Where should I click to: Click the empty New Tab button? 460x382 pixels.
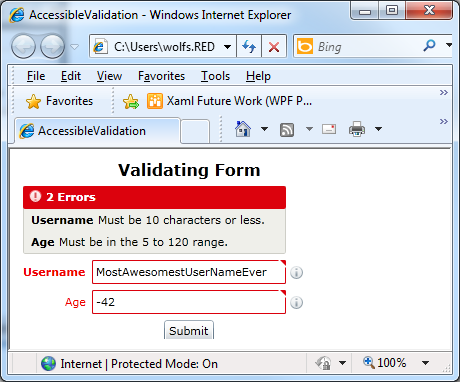(x=195, y=132)
